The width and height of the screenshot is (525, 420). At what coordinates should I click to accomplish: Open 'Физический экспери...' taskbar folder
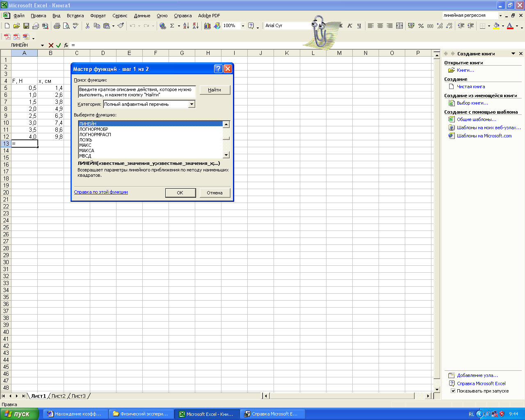(141, 414)
